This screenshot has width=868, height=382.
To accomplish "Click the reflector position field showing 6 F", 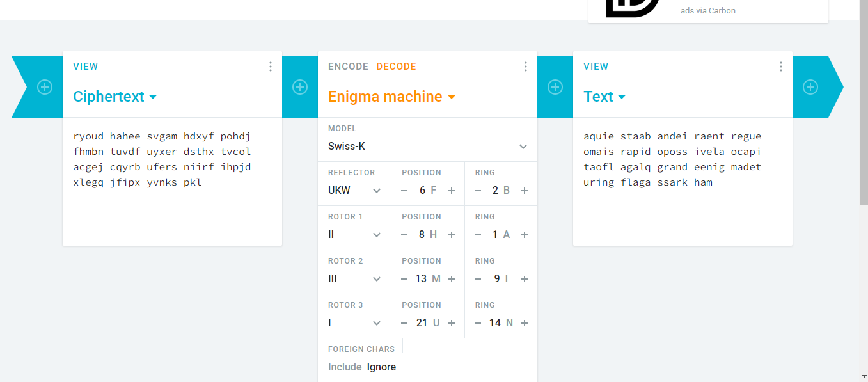I will click(x=428, y=191).
